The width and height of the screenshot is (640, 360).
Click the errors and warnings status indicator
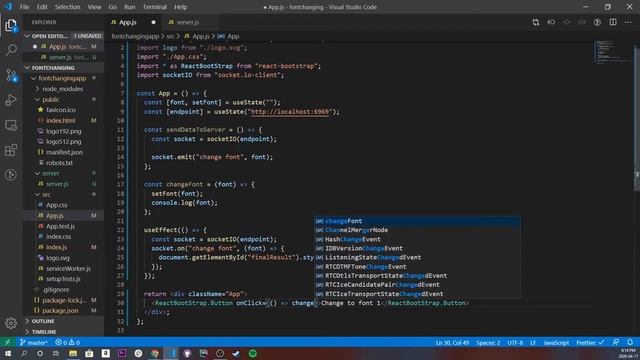click(67, 342)
